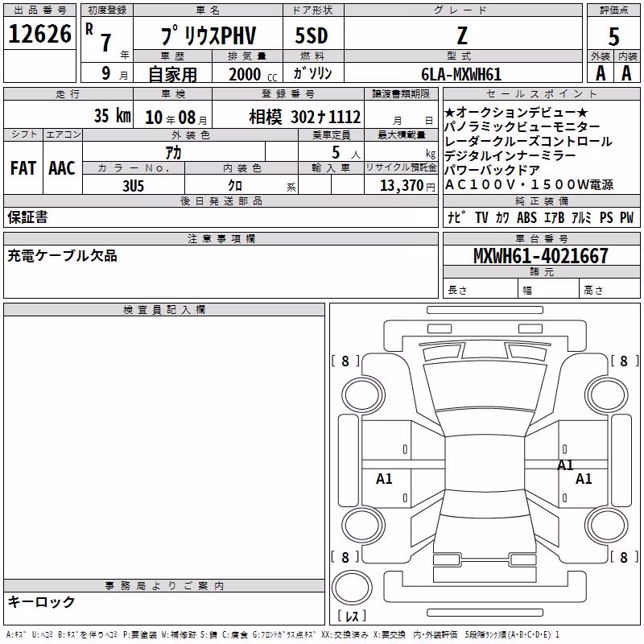This screenshot has height=644, width=644.
Task: Click the 輸入車 header
Action: [x=331, y=168]
